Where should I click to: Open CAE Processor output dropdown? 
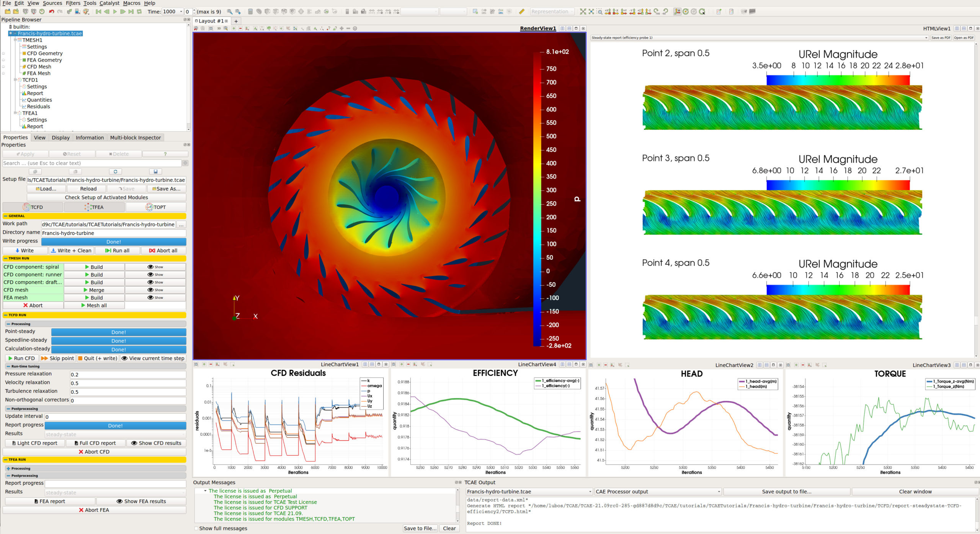[658, 492]
